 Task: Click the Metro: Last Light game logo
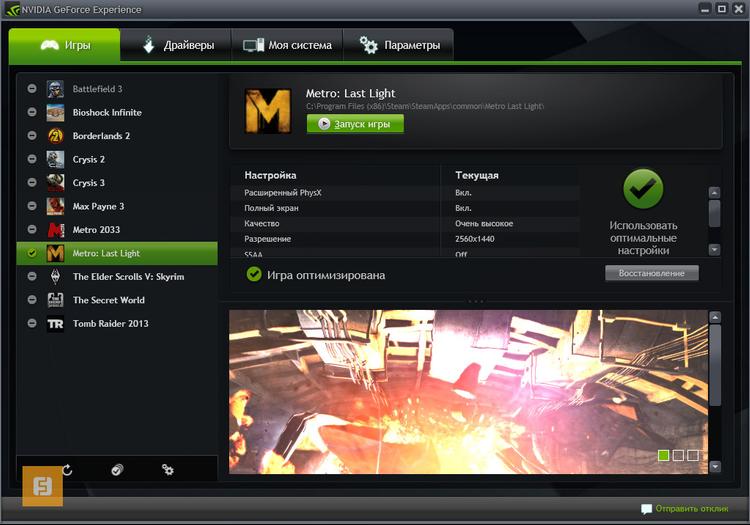pyautogui.click(x=267, y=111)
